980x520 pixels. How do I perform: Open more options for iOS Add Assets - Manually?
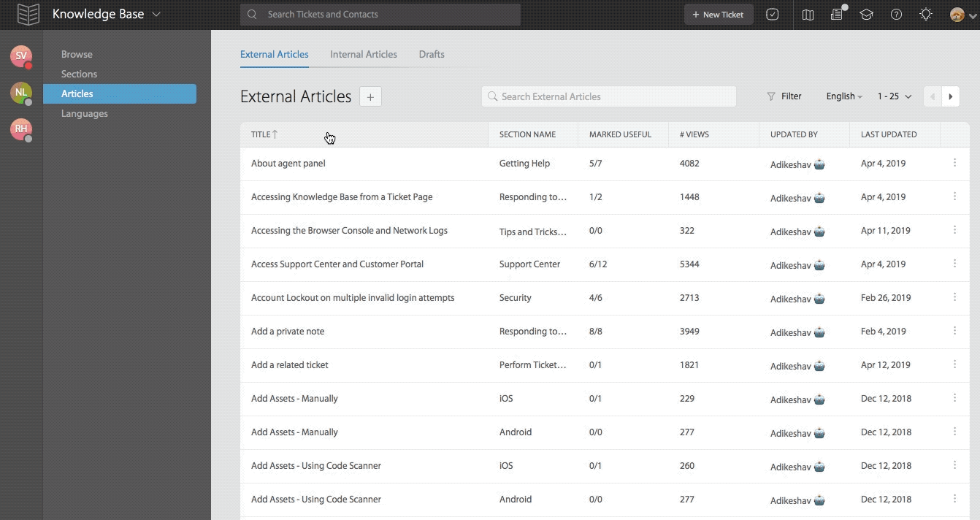click(x=954, y=398)
